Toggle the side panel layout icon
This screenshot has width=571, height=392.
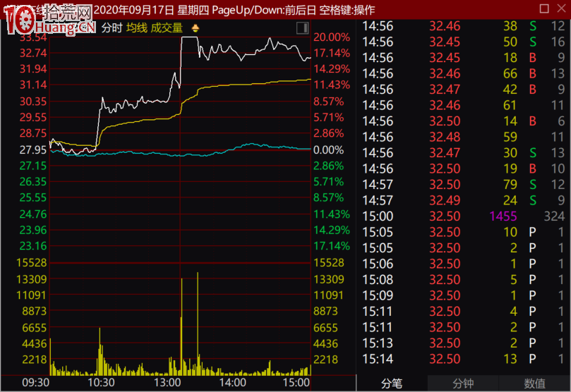coord(302,28)
